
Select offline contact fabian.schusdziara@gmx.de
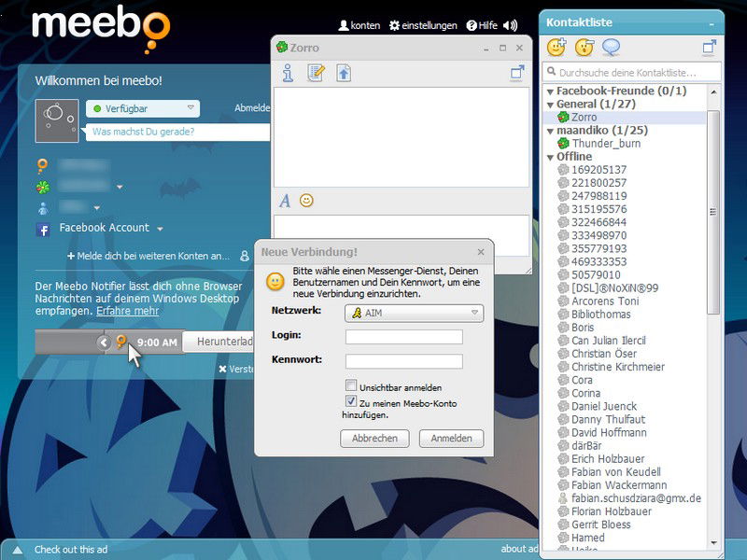[636, 498]
